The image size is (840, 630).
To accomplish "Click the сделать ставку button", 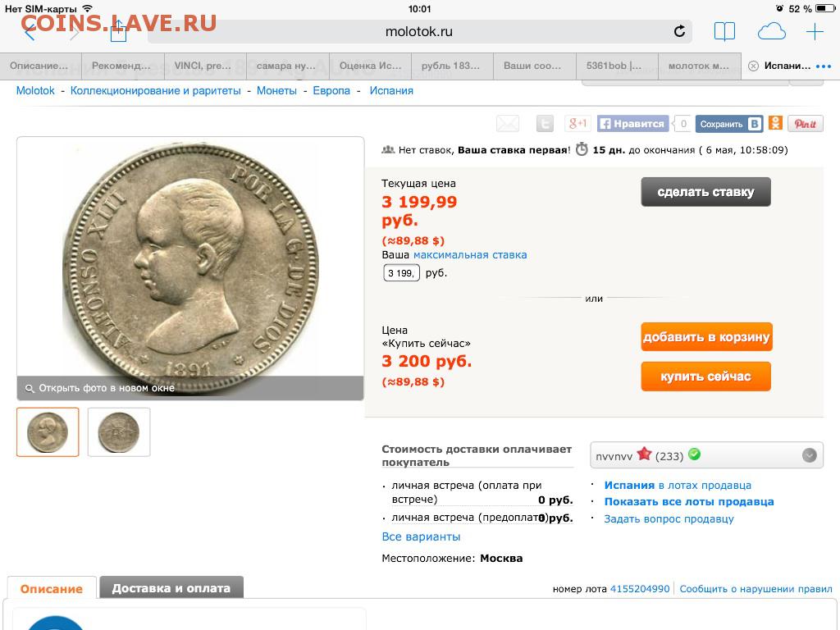I will pos(705,192).
